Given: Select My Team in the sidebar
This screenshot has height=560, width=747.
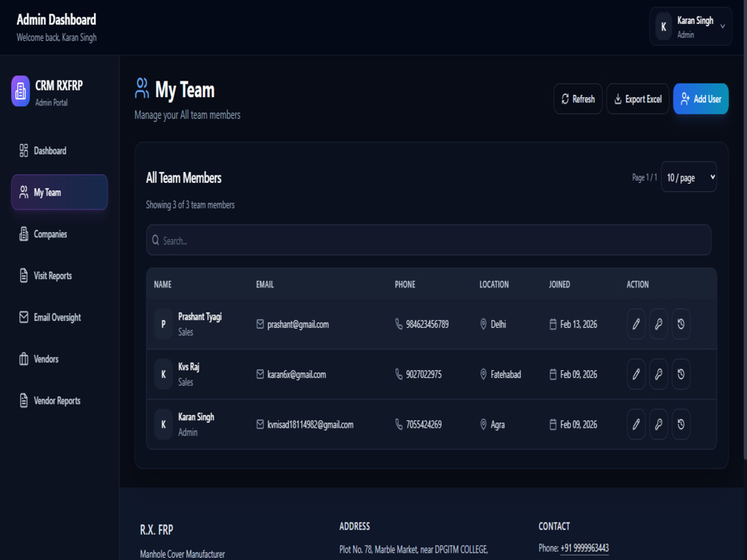Looking at the screenshot, I should [x=60, y=193].
